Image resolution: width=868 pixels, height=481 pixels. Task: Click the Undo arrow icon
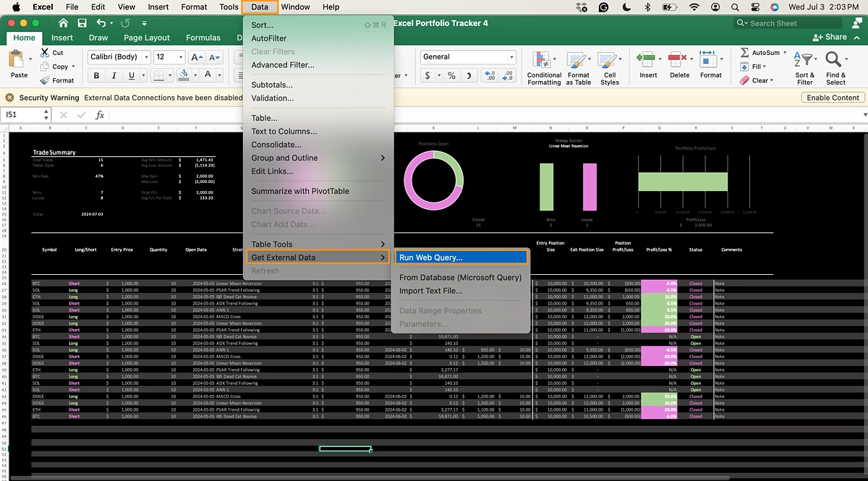point(101,23)
